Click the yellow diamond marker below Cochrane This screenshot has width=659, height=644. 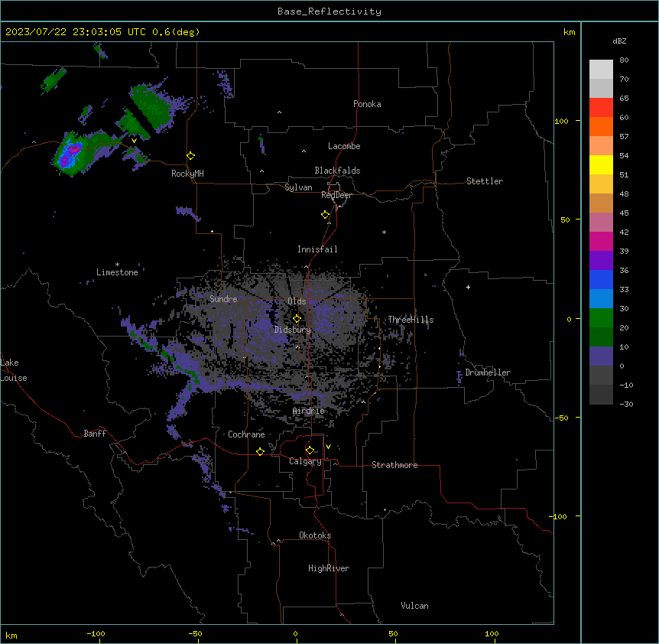coord(260,451)
